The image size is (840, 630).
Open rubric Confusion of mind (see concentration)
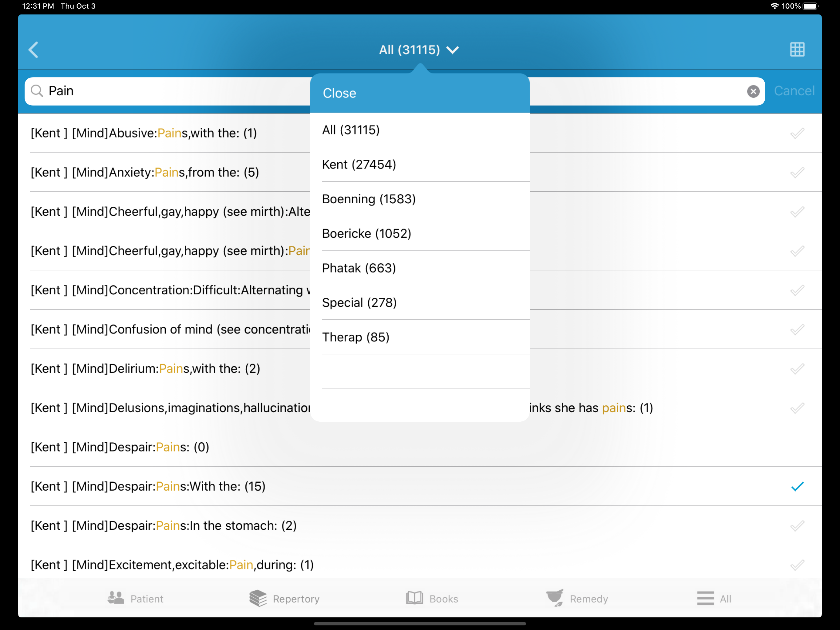click(171, 329)
